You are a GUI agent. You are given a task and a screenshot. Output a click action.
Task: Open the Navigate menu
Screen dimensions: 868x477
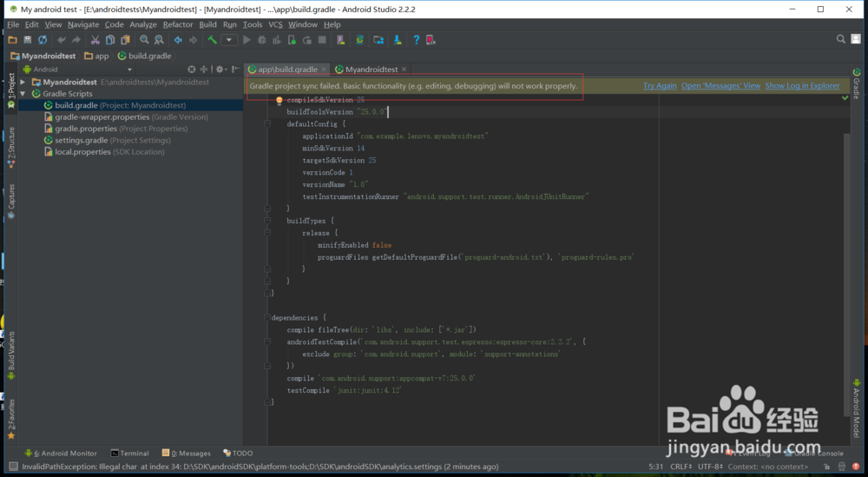click(83, 24)
